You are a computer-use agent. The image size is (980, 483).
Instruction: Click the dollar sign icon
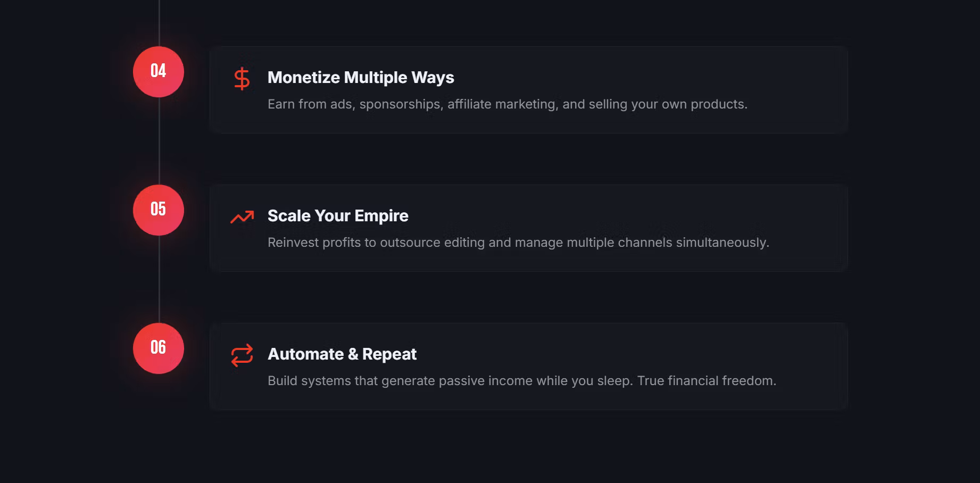[x=242, y=79]
